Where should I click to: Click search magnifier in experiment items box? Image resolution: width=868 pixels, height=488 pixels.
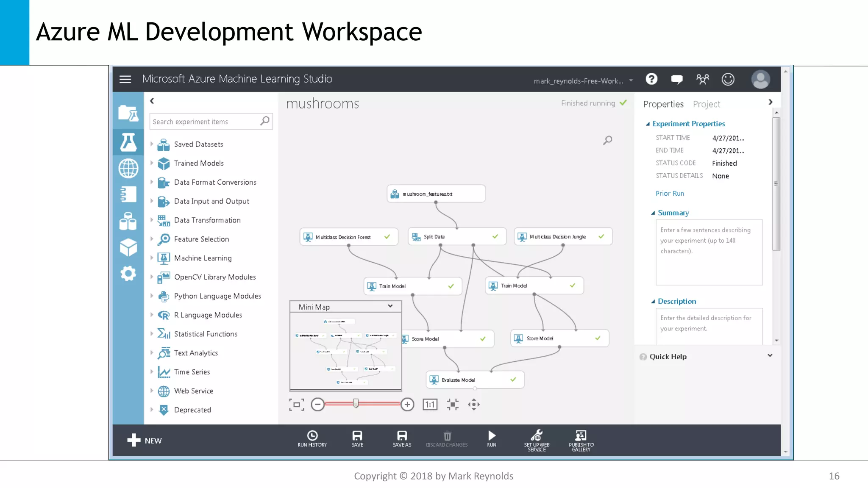(x=265, y=121)
